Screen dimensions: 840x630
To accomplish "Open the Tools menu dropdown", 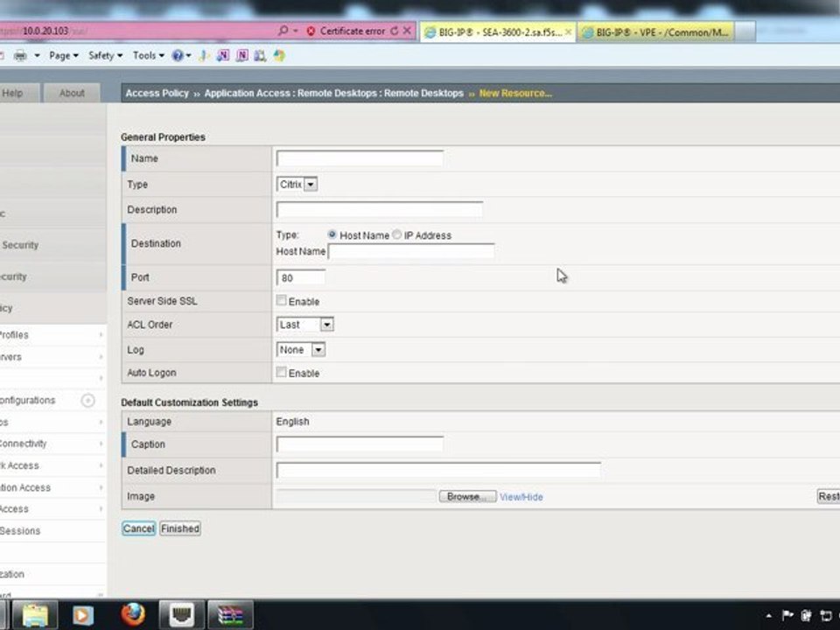I will pyautogui.click(x=149, y=56).
